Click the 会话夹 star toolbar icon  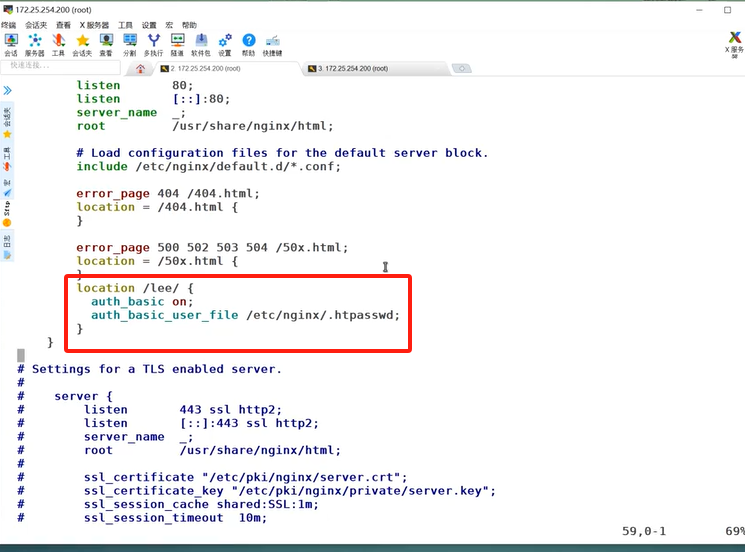click(x=82, y=45)
